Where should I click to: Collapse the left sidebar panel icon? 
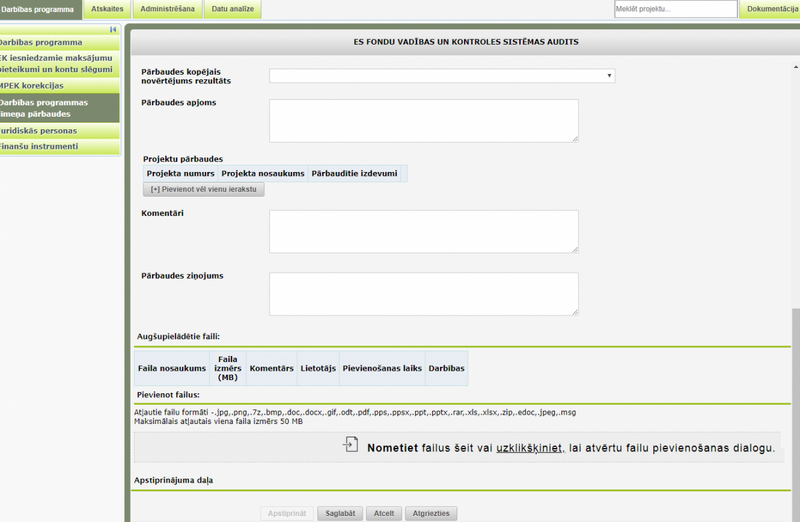coord(113,30)
